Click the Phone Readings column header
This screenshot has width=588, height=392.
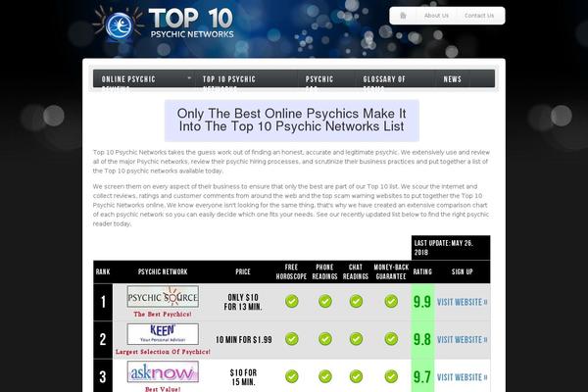coord(324,271)
